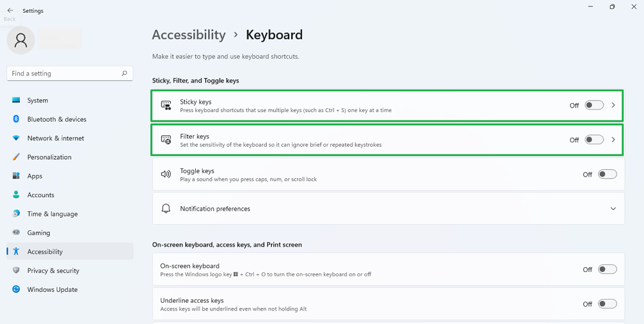
Task: Click the Sticky keys title text
Action: 196,102
